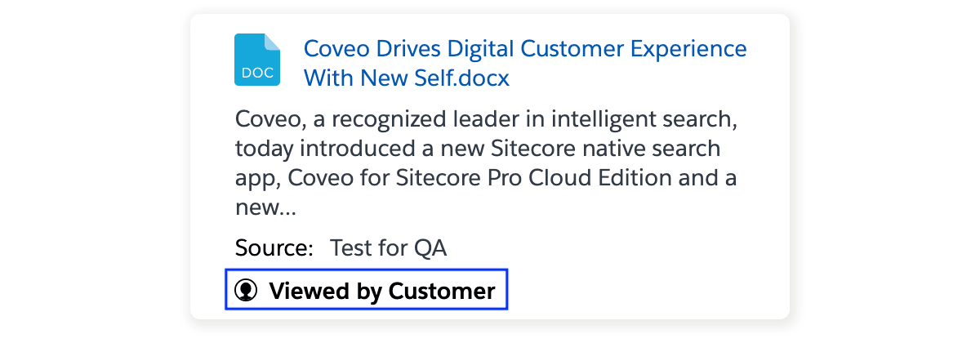The image size is (980, 352).
Task: Click the 'Source:' field label
Action: click(274, 248)
